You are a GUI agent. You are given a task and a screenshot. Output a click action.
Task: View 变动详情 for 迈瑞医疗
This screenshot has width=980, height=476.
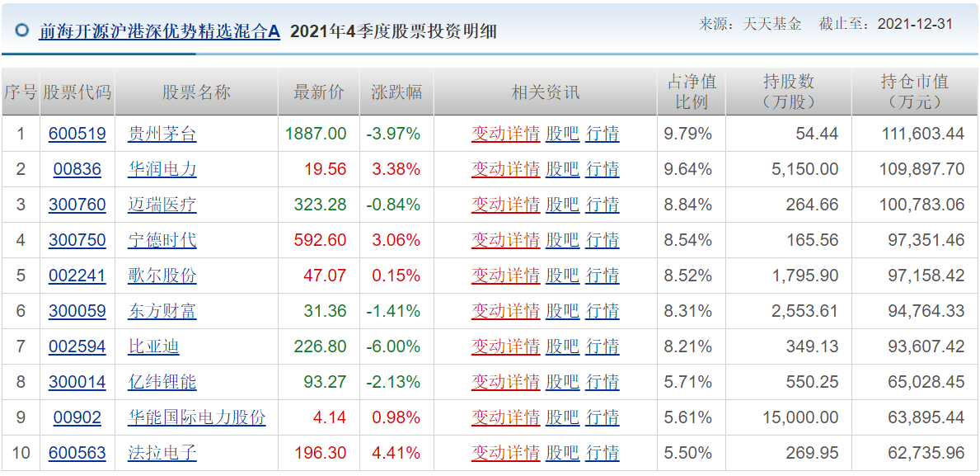click(505, 204)
